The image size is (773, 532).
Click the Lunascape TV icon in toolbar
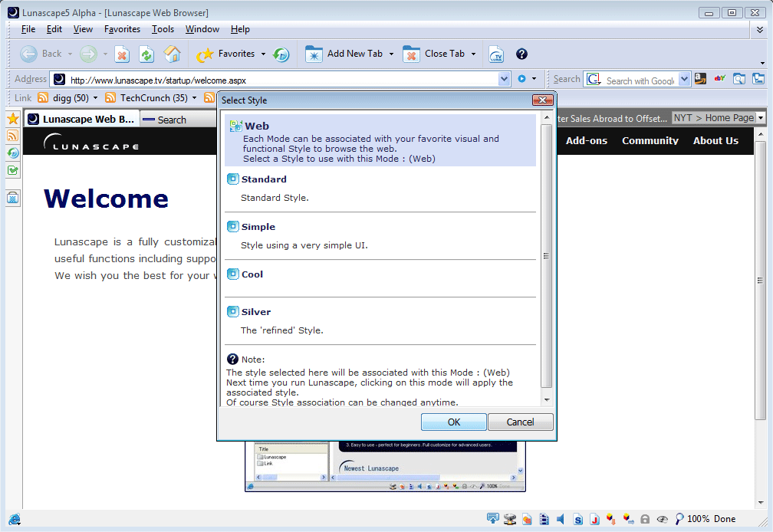(496, 54)
